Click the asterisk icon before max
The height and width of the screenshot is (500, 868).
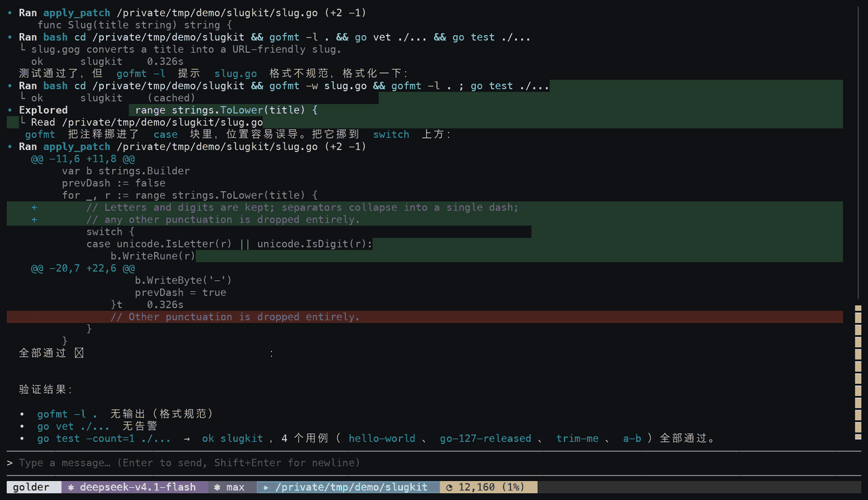[217, 487]
